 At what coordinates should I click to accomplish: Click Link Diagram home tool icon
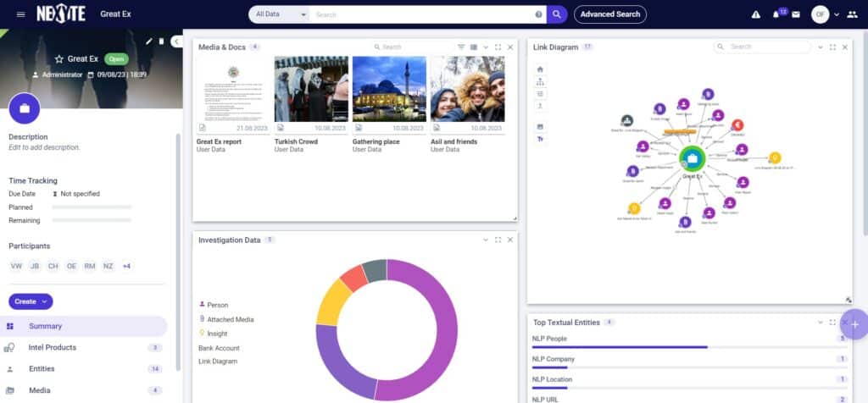click(x=540, y=69)
